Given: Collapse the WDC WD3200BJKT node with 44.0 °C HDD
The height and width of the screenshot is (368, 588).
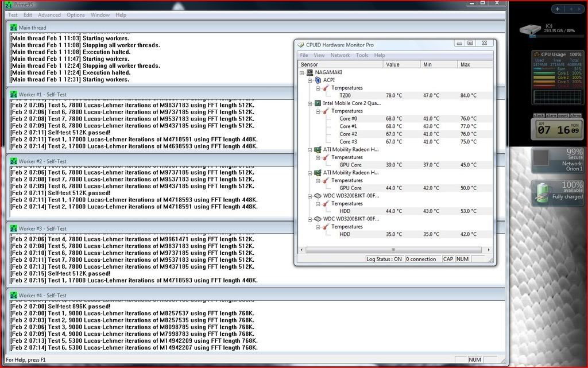Looking at the screenshot, I should tap(310, 196).
